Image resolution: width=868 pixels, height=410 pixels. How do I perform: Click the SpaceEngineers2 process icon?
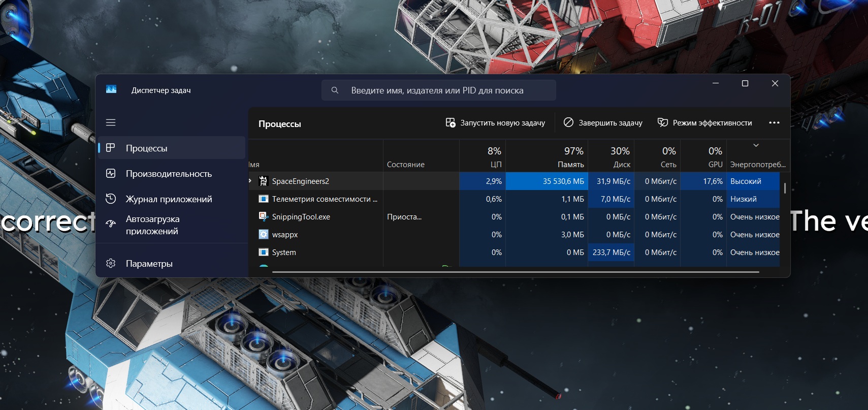(263, 181)
